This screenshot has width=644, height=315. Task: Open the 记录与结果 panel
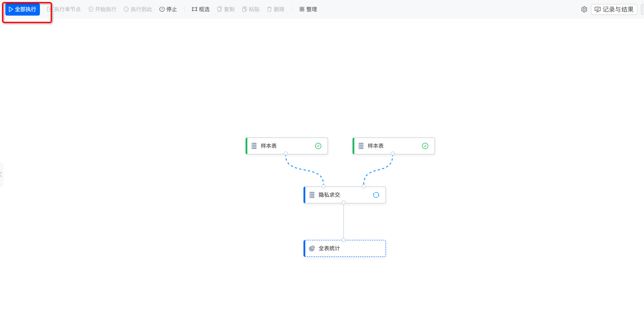(x=614, y=10)
